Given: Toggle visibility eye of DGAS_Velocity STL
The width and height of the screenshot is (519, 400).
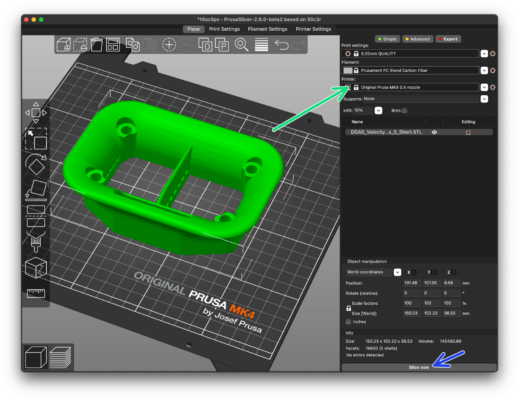Looking at the screenshot, I should click(x=434, y=132).
